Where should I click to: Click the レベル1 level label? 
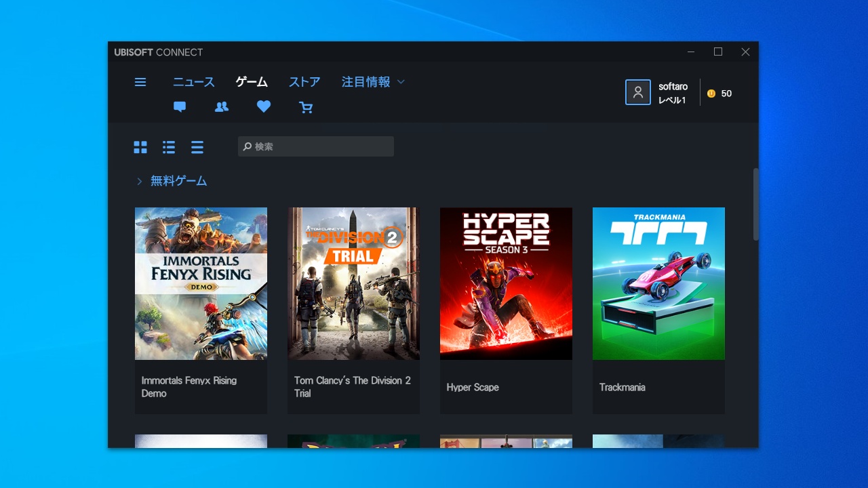pyautogui.click(x=672, y=100)
